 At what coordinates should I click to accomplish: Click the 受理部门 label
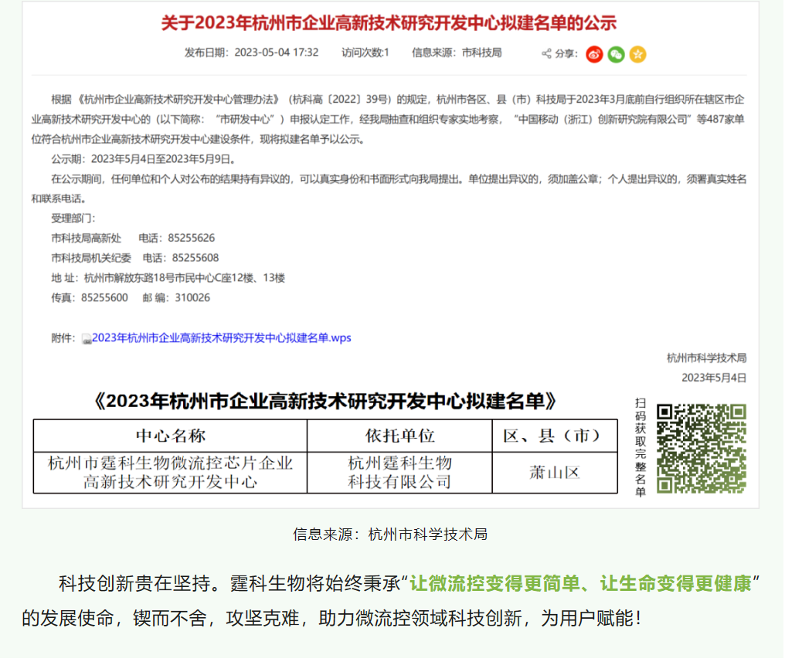(x=73, y=218)
